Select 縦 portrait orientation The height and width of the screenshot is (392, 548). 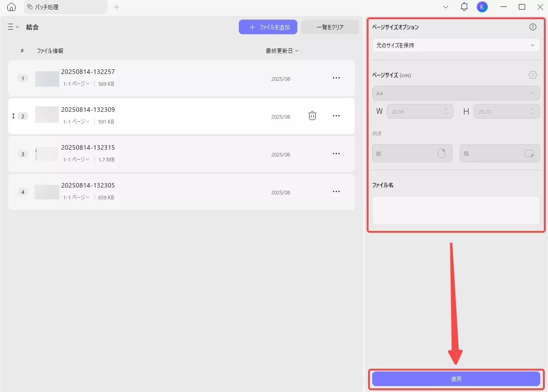pyautogui.click(x=412, y=153)
